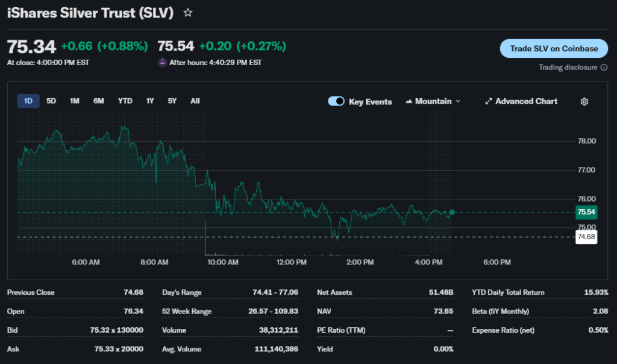Click Trade SLV on Coinbase button
Screen dimensions: 617x364
coord(554,49)
